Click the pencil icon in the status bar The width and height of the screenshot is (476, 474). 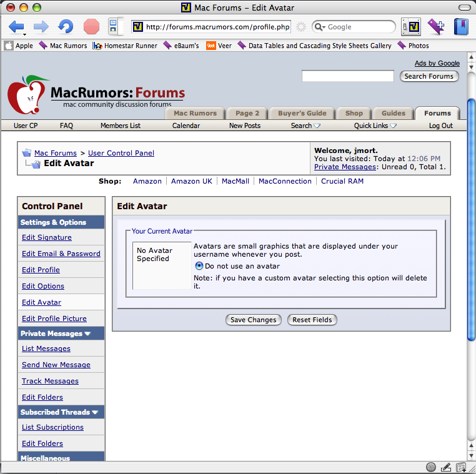(445, 467)
